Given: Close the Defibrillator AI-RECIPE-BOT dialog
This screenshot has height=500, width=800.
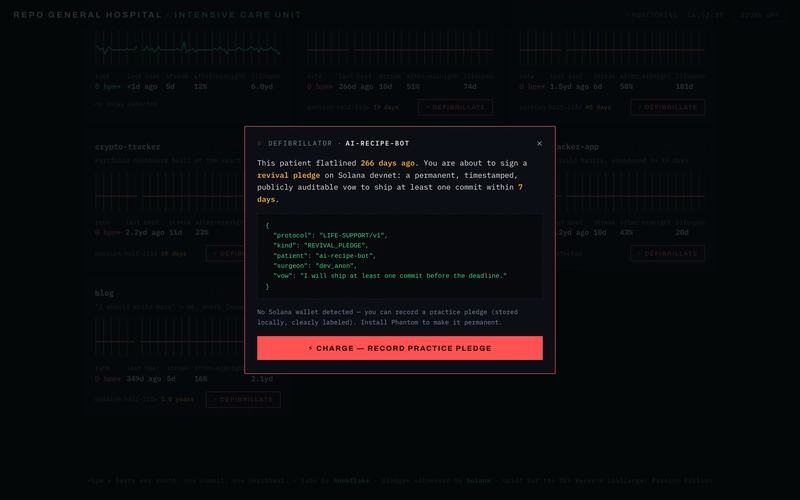Looking at the screenshot, I should tap(539, 143).
